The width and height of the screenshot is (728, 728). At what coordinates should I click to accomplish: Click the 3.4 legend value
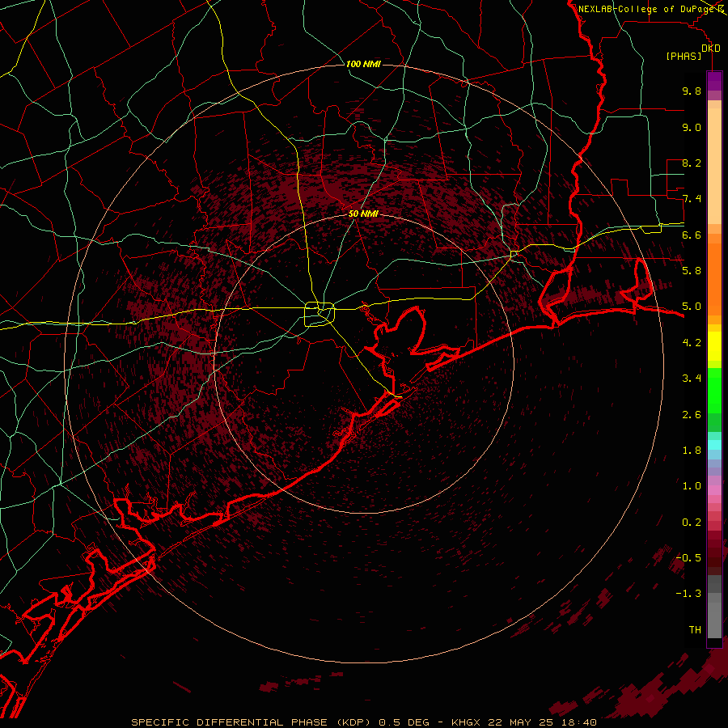pos(692,379)
